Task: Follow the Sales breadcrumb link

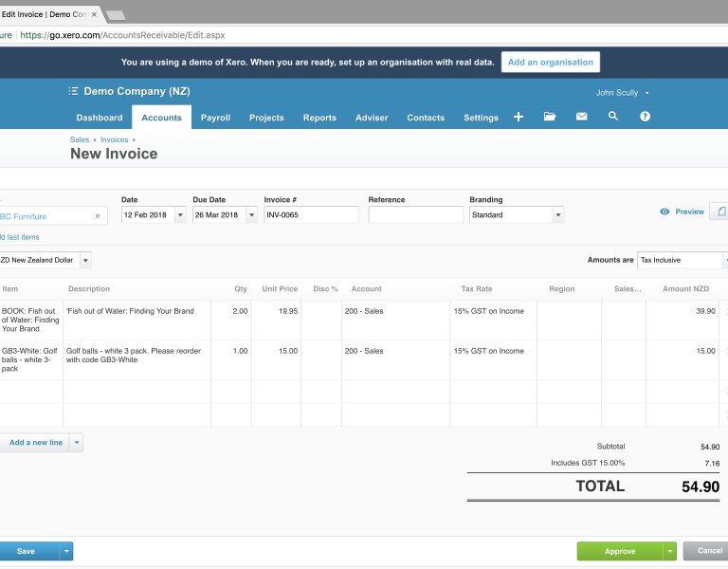Action: pyautogui.click(x=80, y=139)
